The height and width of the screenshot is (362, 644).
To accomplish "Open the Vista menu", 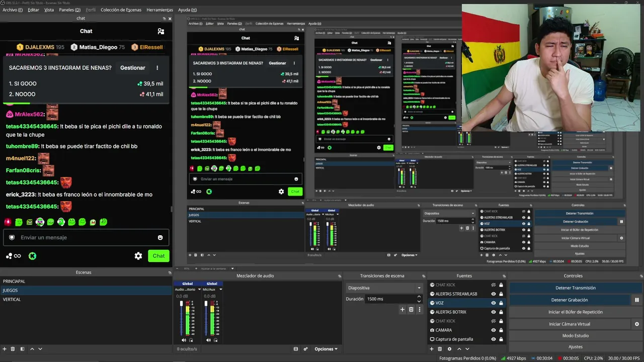I will 49,10.
